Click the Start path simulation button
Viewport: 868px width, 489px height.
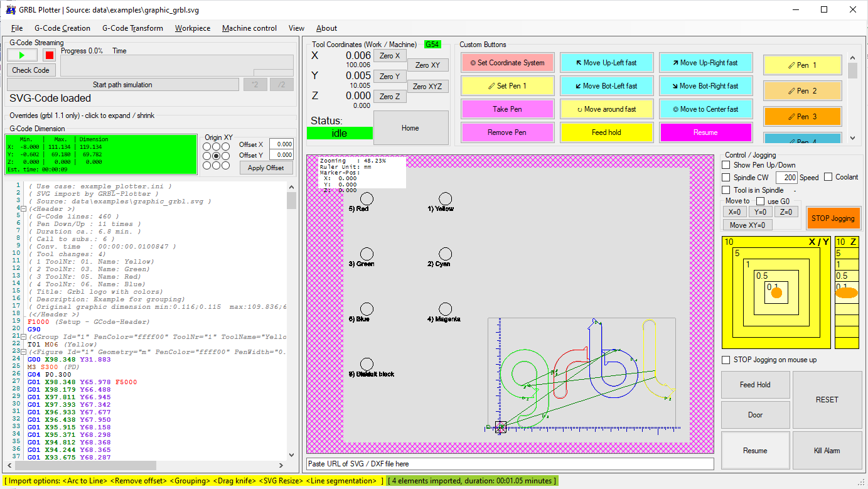tap(122, 85)
